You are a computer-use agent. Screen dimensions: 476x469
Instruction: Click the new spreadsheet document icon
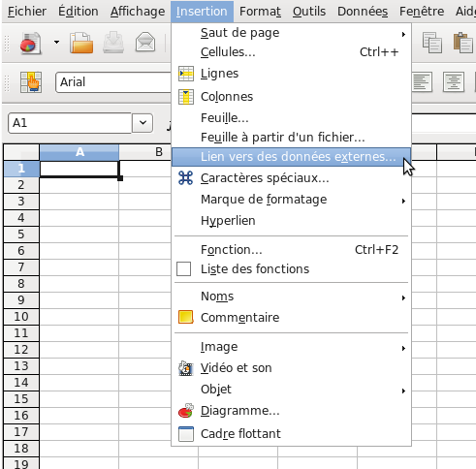pyautogui.click(x=30, y=43)
